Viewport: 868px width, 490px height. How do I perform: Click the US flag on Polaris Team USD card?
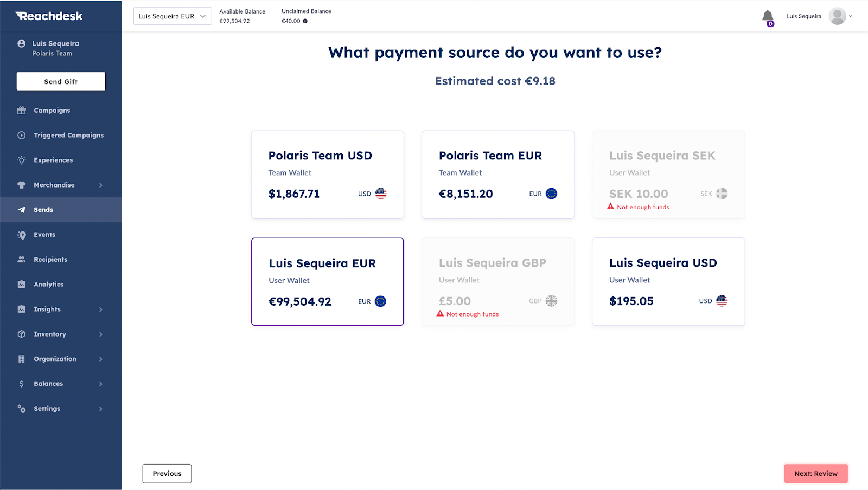[381, 194]
